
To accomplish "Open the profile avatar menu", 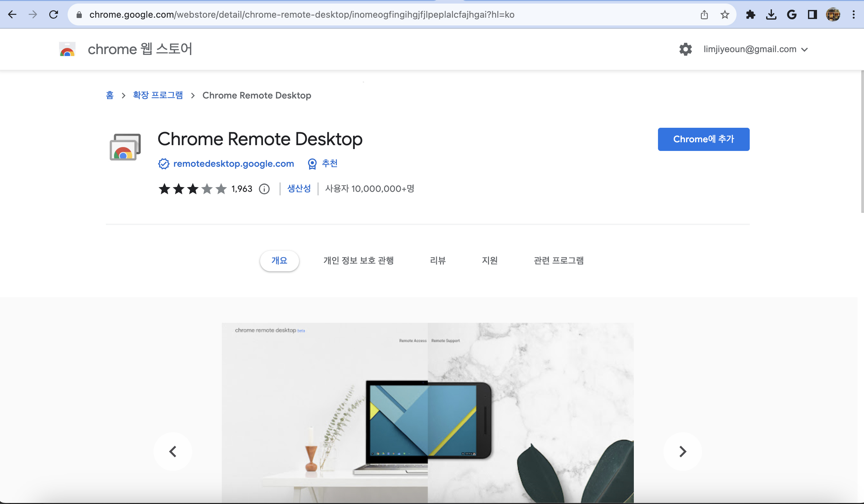I will (833, 15).
